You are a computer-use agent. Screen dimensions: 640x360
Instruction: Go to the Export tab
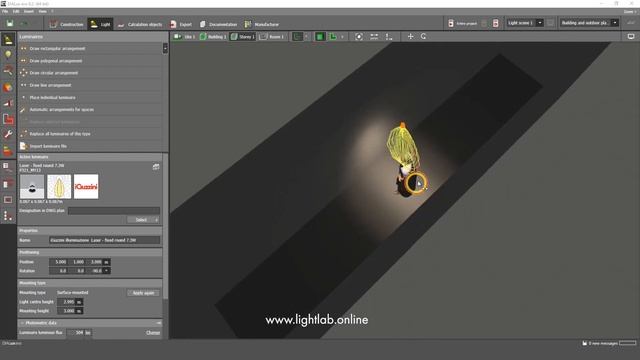pyautogui.click(x=181, y=24)
